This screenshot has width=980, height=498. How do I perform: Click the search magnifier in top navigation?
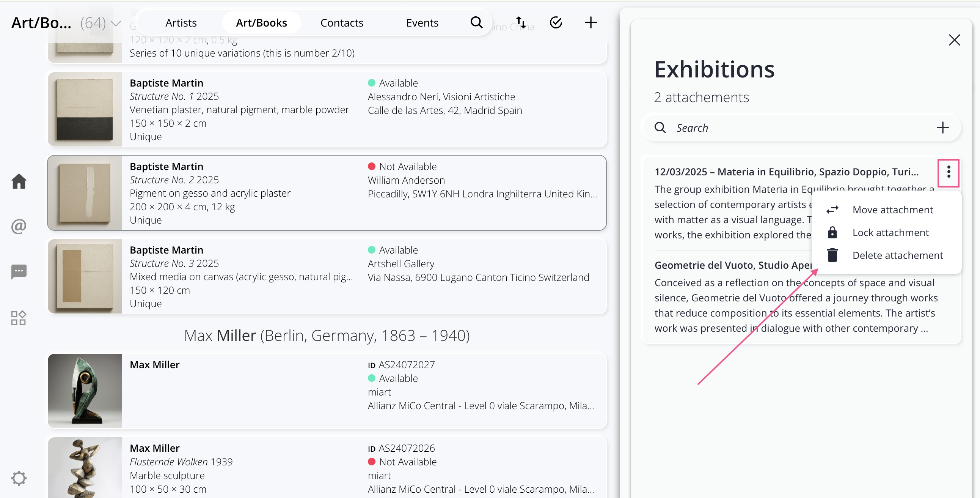coord(476,22)
